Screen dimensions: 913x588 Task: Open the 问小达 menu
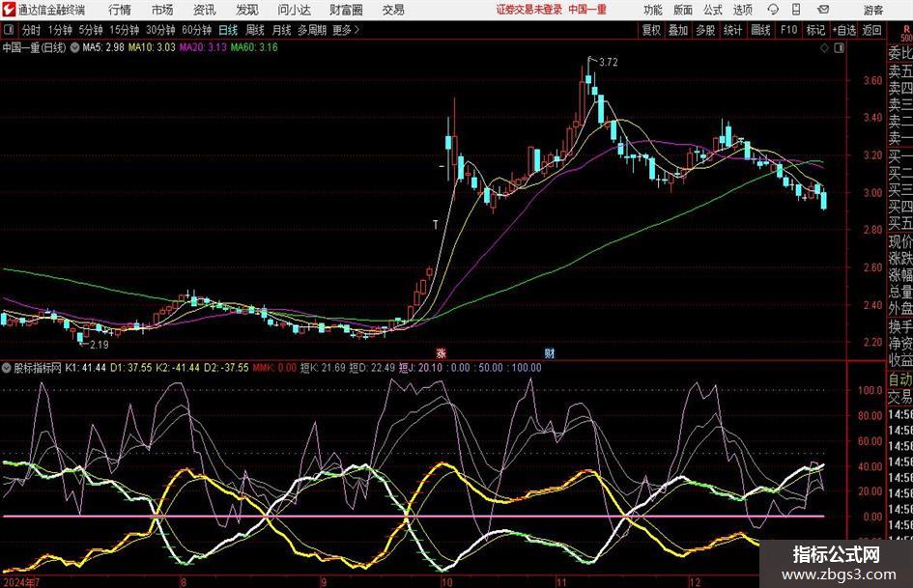point(294,10)
